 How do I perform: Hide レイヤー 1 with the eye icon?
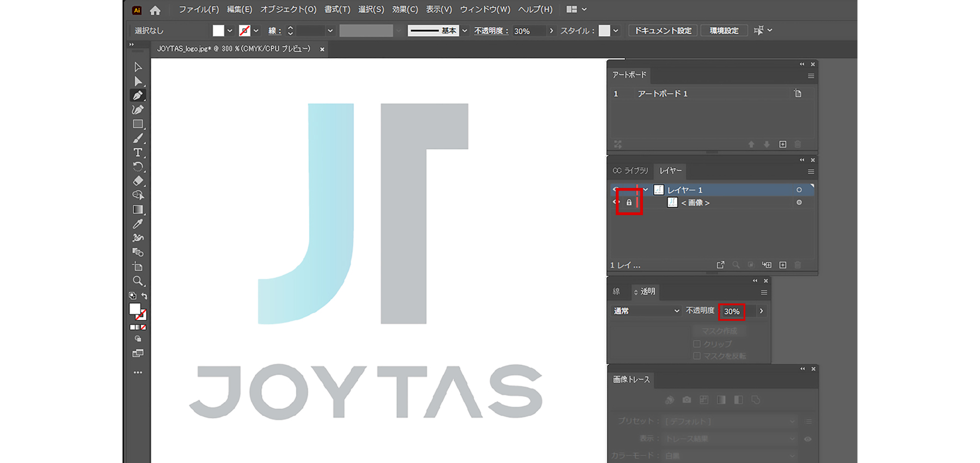[616, 190]
